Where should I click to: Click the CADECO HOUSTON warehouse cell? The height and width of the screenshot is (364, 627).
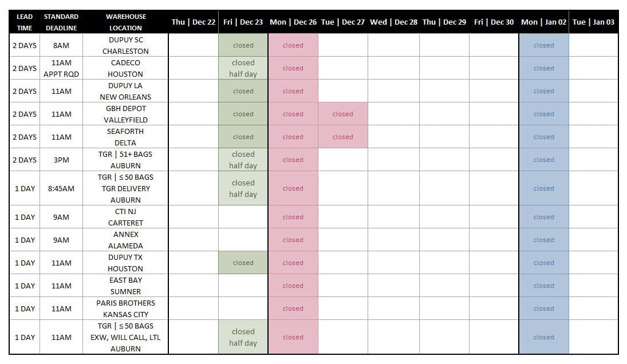125,68
